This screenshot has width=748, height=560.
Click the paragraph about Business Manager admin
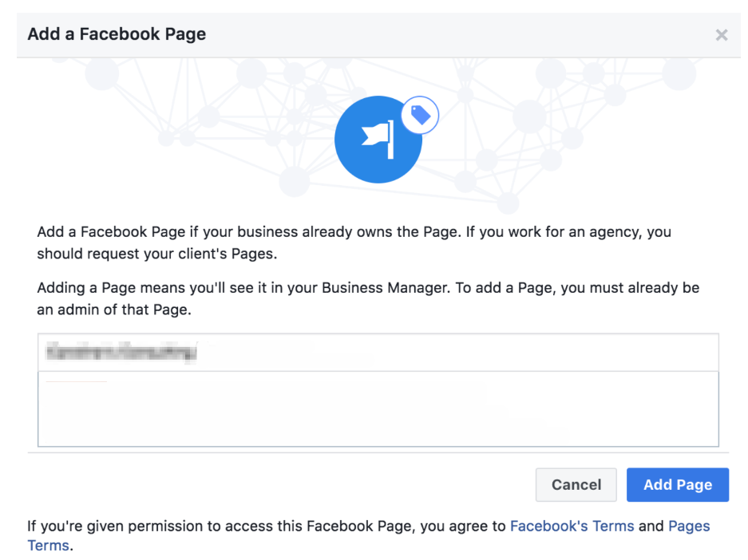click(368, 299)
